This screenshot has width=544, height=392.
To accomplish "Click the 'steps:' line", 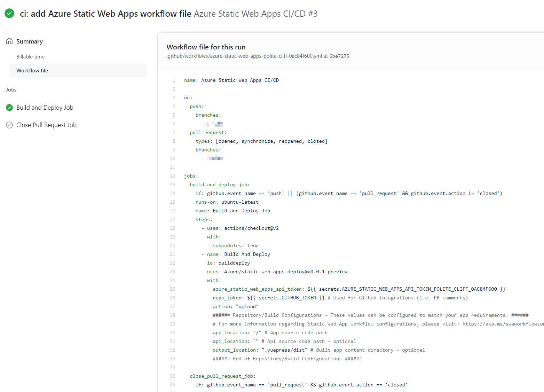I will coord(204,219).
